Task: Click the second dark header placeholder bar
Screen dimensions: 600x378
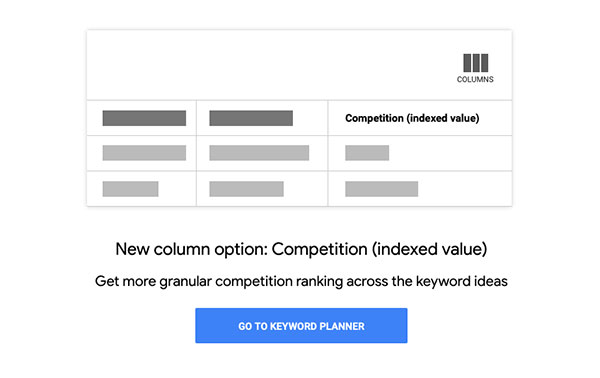Action: 251,118
